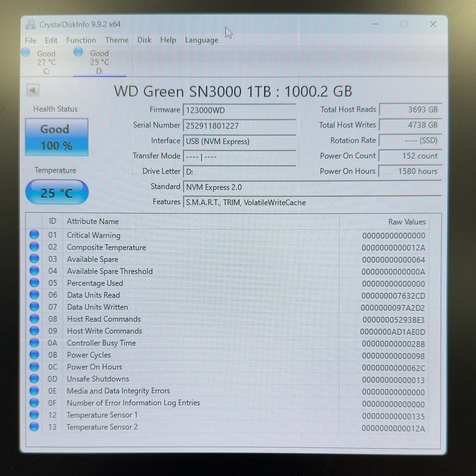The width and height of the screenshot is (476, 476).
Task: Open the Edit menu
Action: point(51,40)
